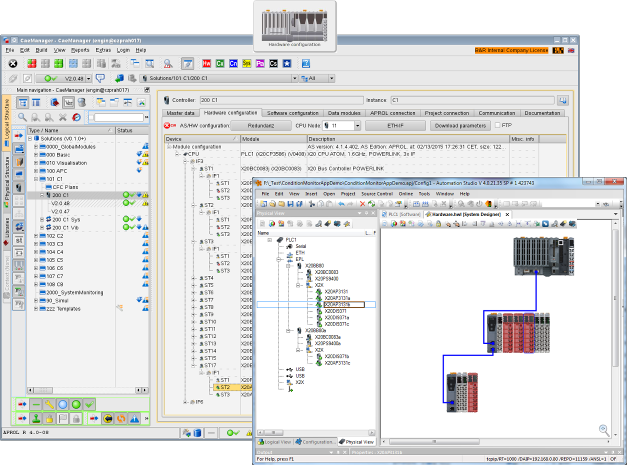Image resolution: width=627 pixels, height=465 pixels.
Task: Click the green checkmark status filter icon
Action: click(89, 405)
